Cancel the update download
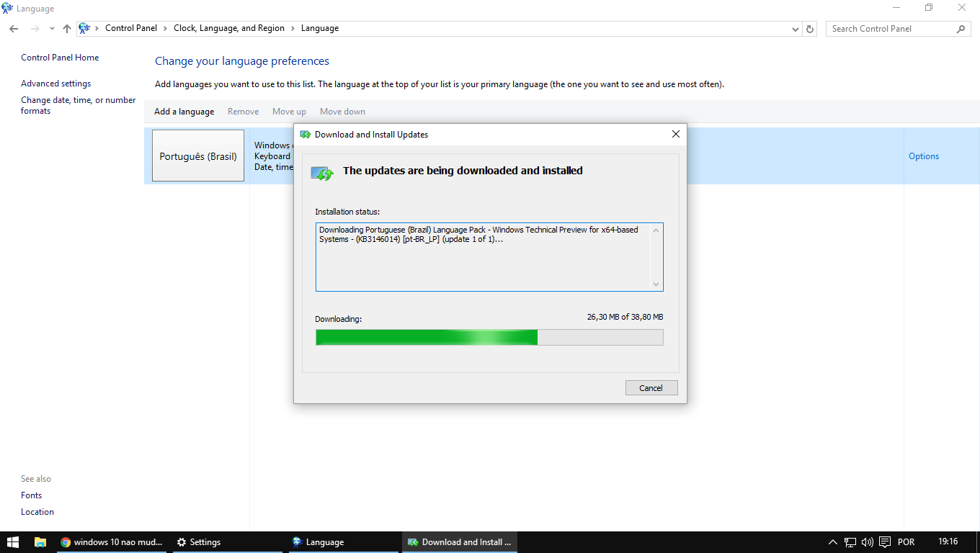The image size is (980, 553). (x=651, y=388)
